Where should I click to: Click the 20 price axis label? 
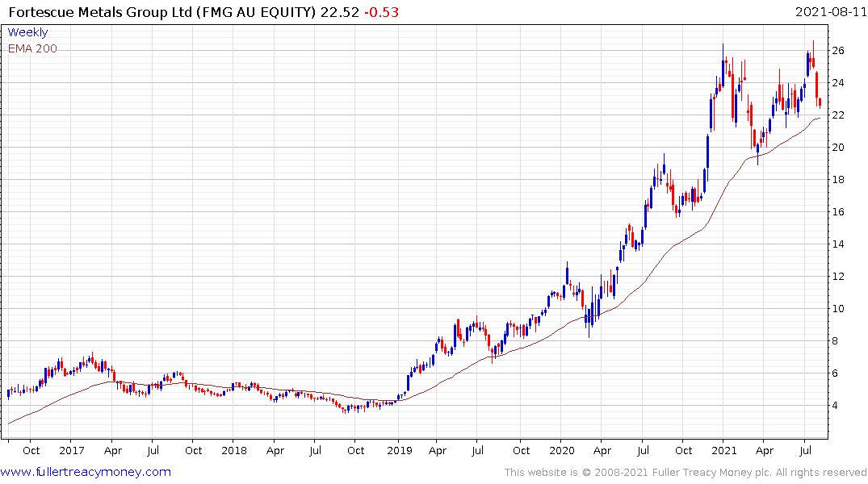[838, 147]
